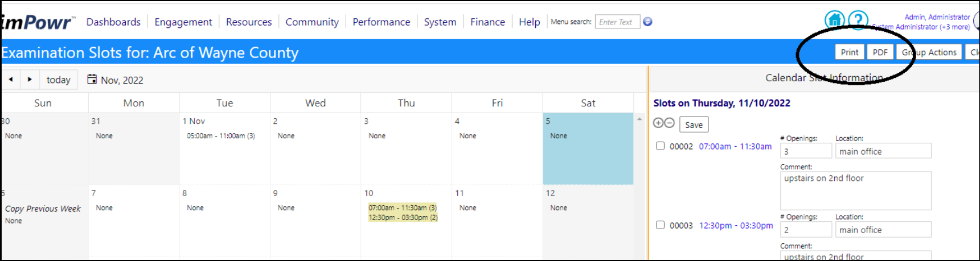
Task: Check the slot 00002 checkbox
Action: (660, 146)
